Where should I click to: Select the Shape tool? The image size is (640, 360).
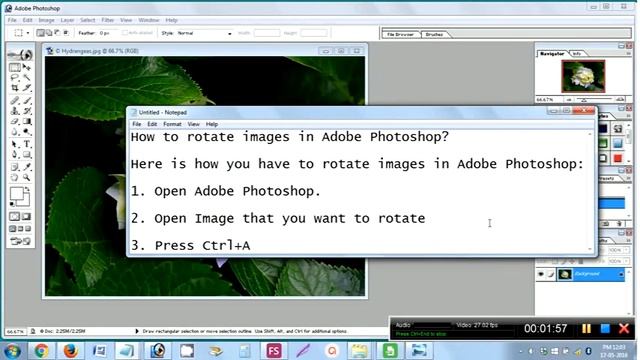pos(27,155)
